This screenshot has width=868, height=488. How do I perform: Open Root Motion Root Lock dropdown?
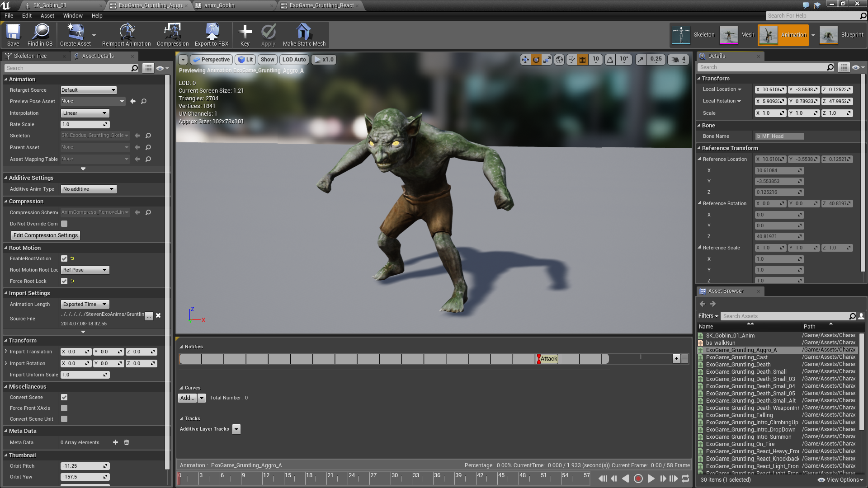[x=85, y=270]
